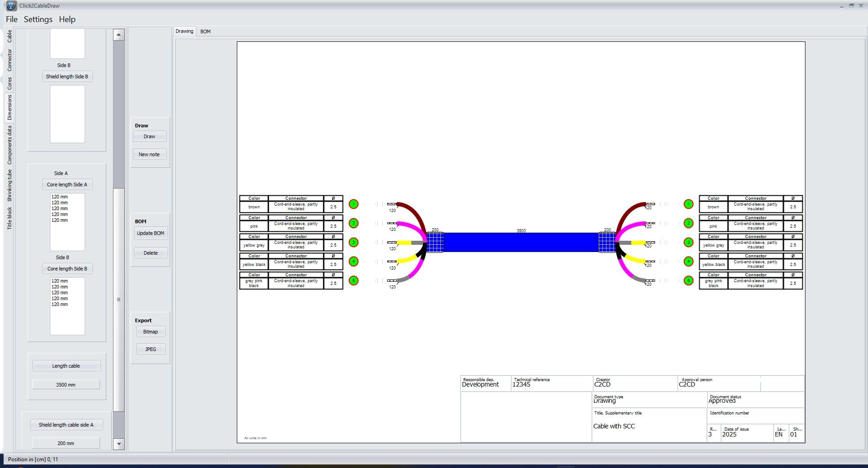Click the Update BOM button

pyautogui.click(x=150, y=233)
